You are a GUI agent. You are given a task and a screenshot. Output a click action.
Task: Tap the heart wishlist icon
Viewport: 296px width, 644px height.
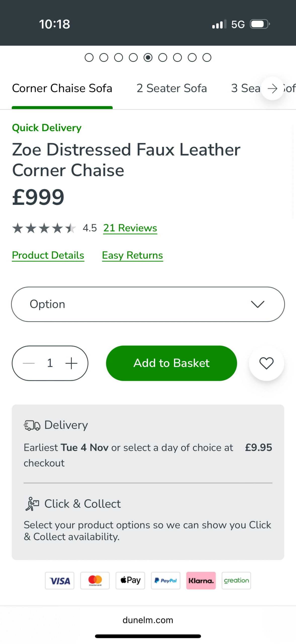pos(266,363)
